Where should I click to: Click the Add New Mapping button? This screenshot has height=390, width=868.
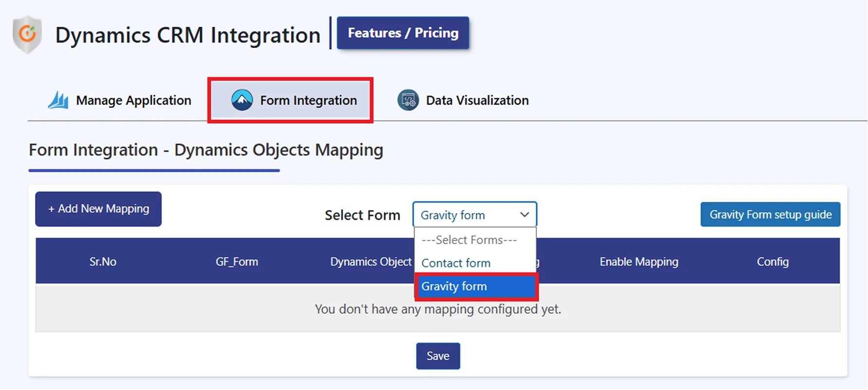[98, 209]
